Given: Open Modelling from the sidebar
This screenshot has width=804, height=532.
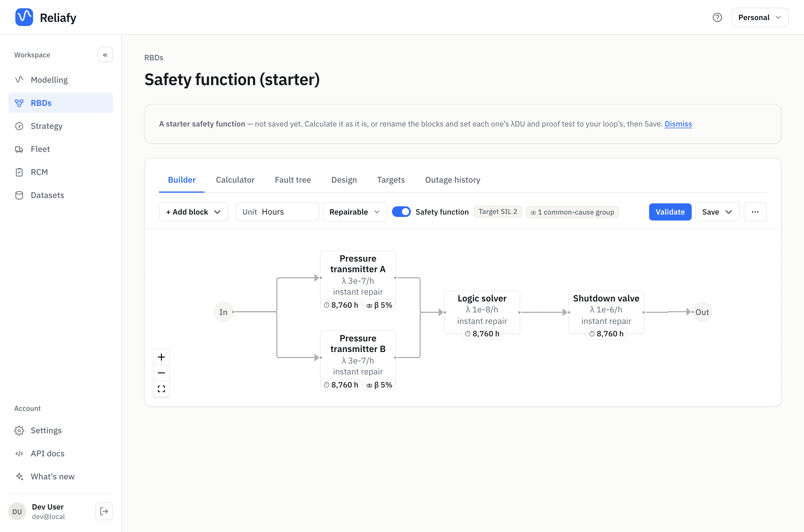Looking at the screenshot, I should 60,80.
